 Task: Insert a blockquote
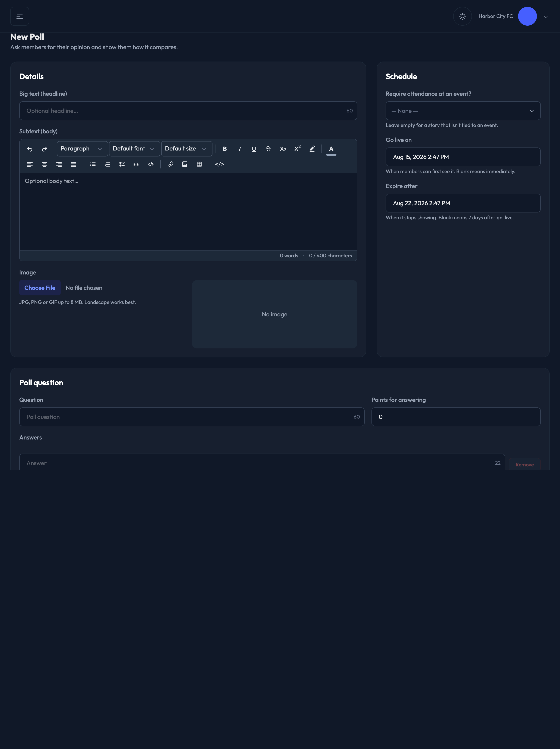tap(136, 165)
